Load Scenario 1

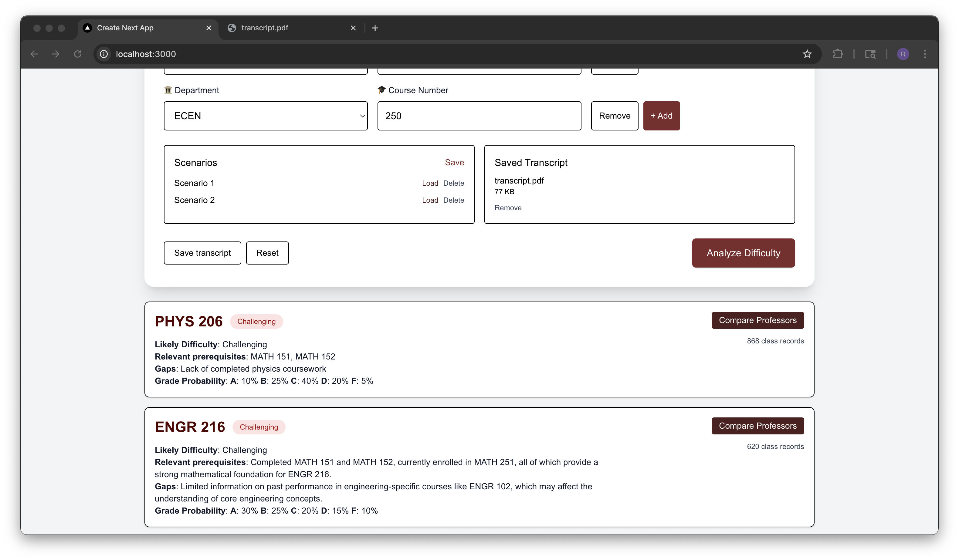pos(430,183)
